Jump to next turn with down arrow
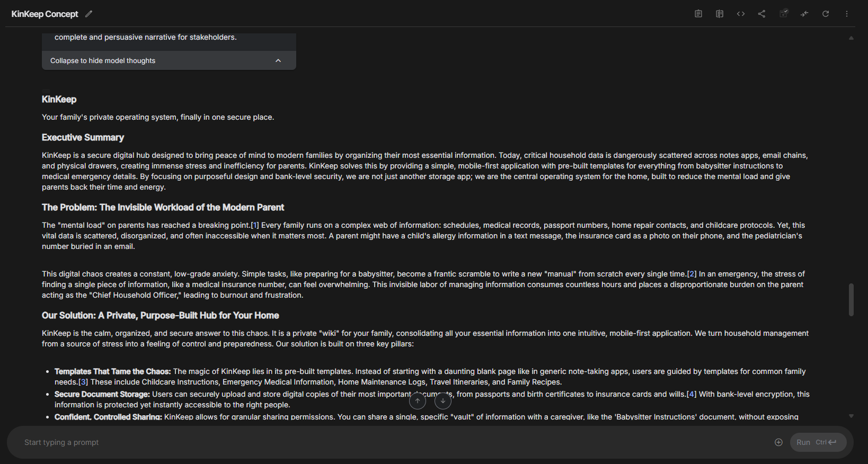 tap(443, 401)
